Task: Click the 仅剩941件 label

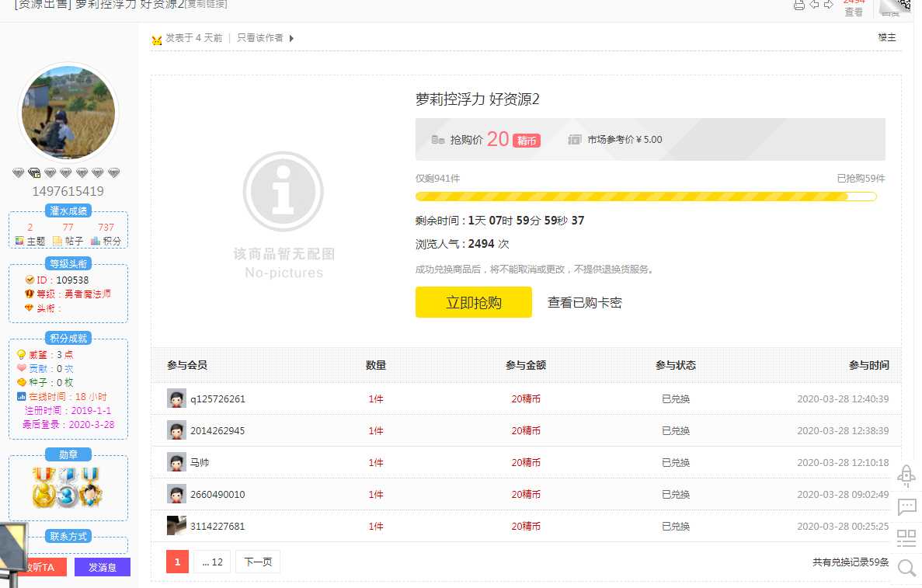Action: (x=437, y=178)
